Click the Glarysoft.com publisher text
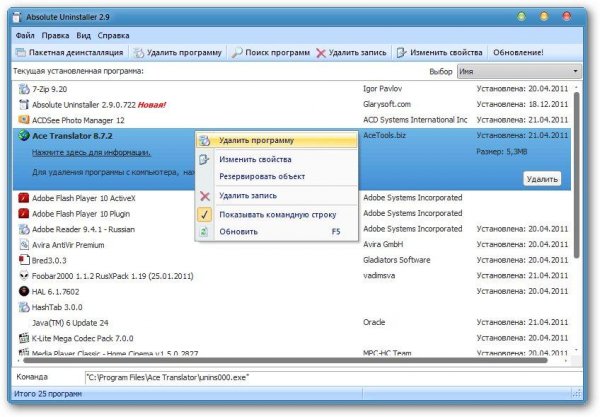The height and width of the screenshot is (417, 600). pyautogui.click(x=387, y=104)
